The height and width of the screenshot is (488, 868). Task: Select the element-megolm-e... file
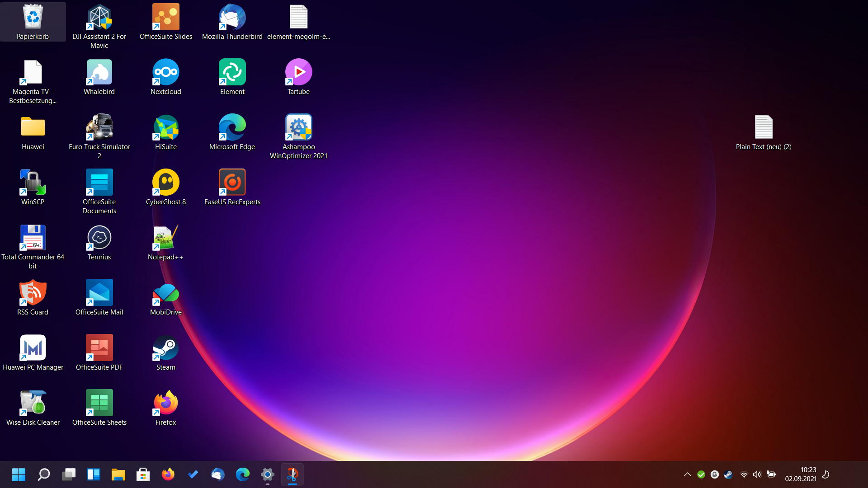(298, 22)
